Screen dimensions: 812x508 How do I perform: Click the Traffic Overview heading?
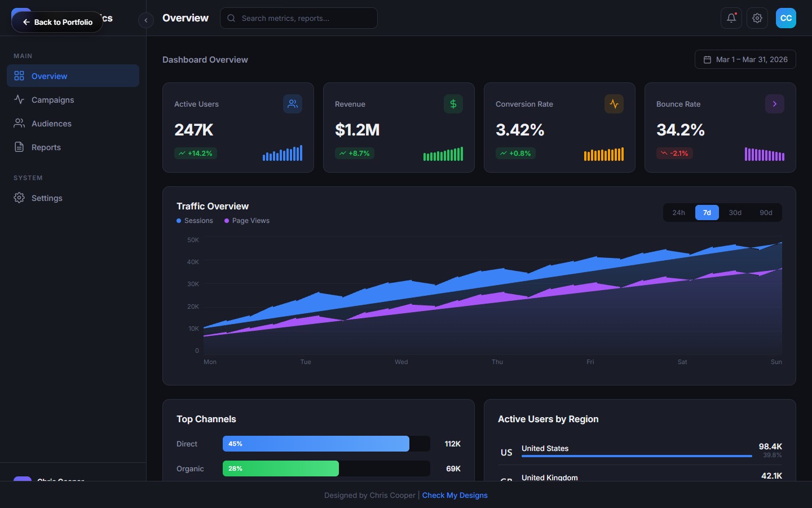(213, 206)
